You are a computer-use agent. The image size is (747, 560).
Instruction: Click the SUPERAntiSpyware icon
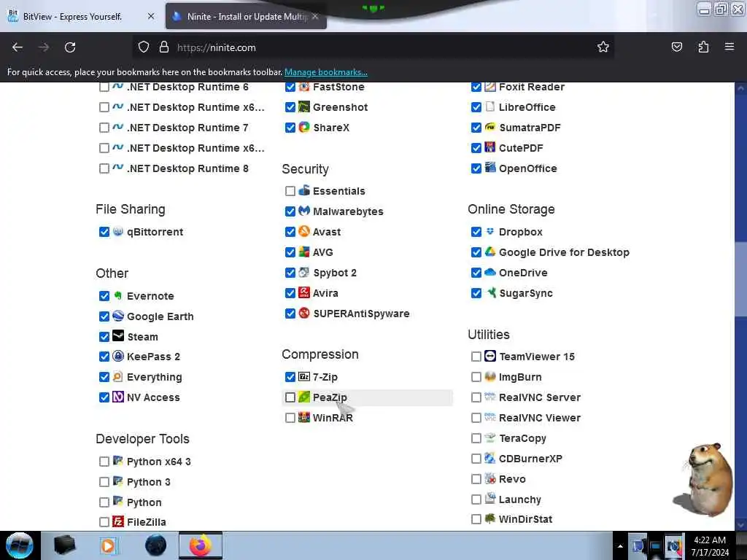[x=304, y=313]
